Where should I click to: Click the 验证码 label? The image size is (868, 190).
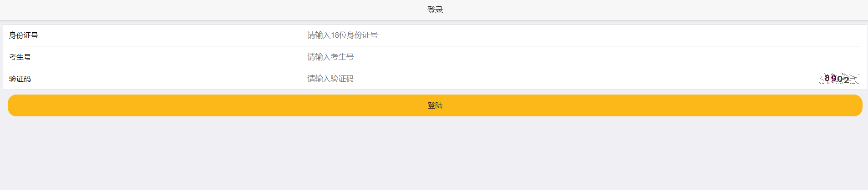coord(20,79)
